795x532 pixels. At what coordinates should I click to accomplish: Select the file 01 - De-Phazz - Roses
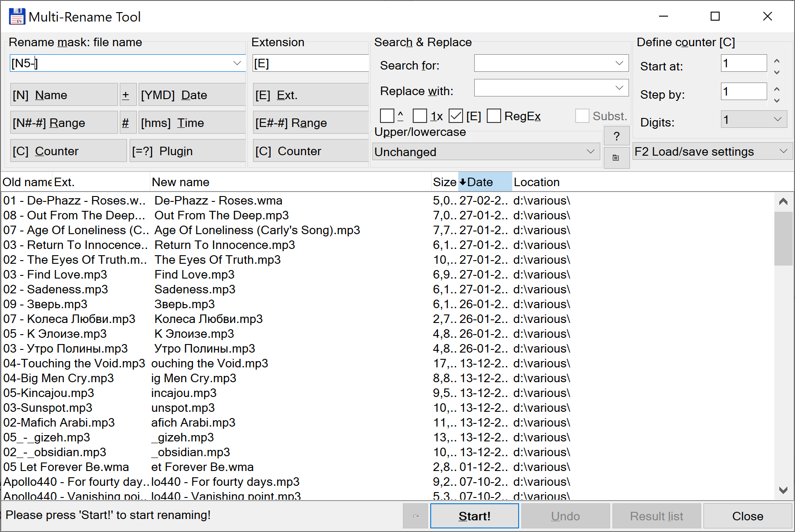[74, 200]
